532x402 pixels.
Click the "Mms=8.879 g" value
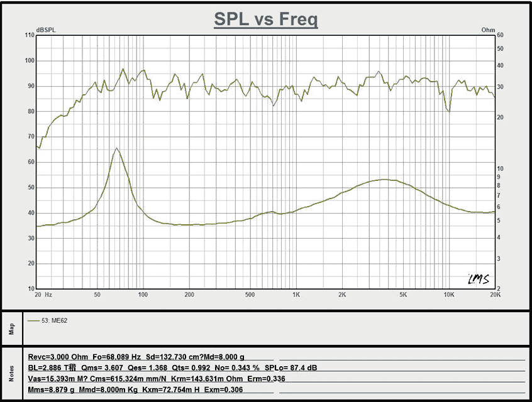pyautogui.click(x=51, y=389)
